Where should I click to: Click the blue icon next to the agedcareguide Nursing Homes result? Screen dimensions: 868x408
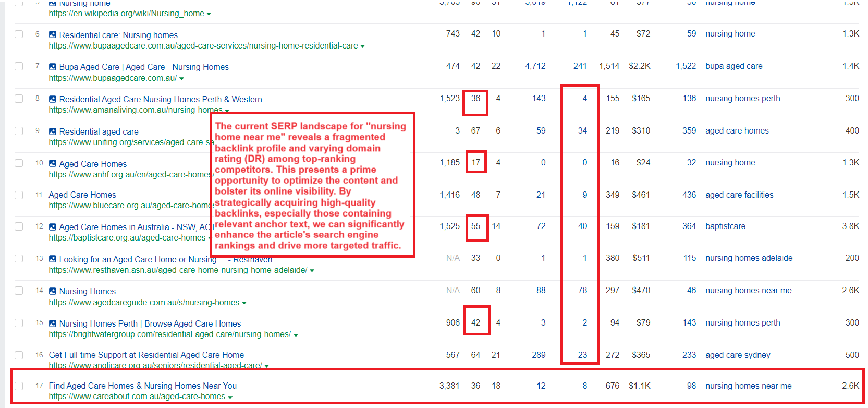53,291
